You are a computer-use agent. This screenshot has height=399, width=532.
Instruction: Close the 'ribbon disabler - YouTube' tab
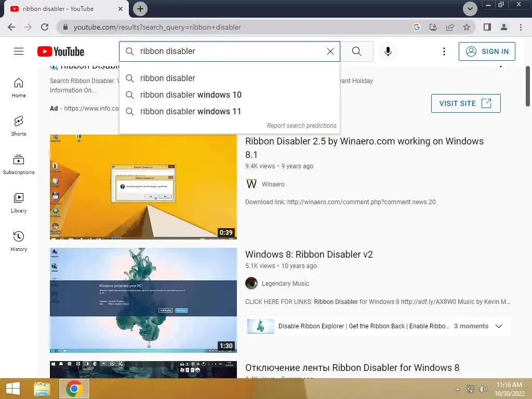point(120,9)
